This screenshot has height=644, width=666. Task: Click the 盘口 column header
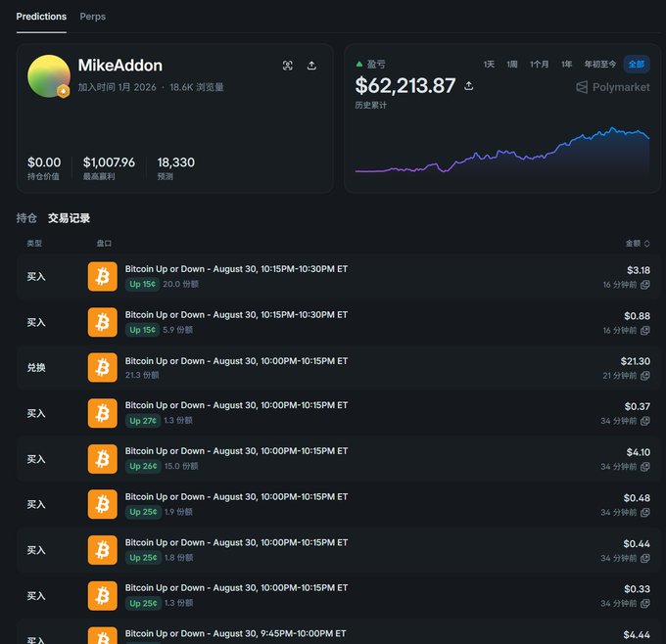pos(104,244)
